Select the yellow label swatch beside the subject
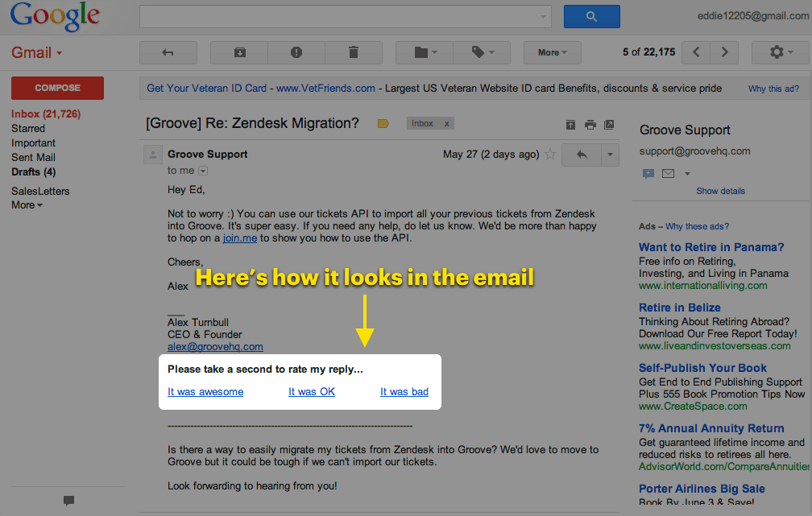The image size is (812, 516). tap(383, 123)
